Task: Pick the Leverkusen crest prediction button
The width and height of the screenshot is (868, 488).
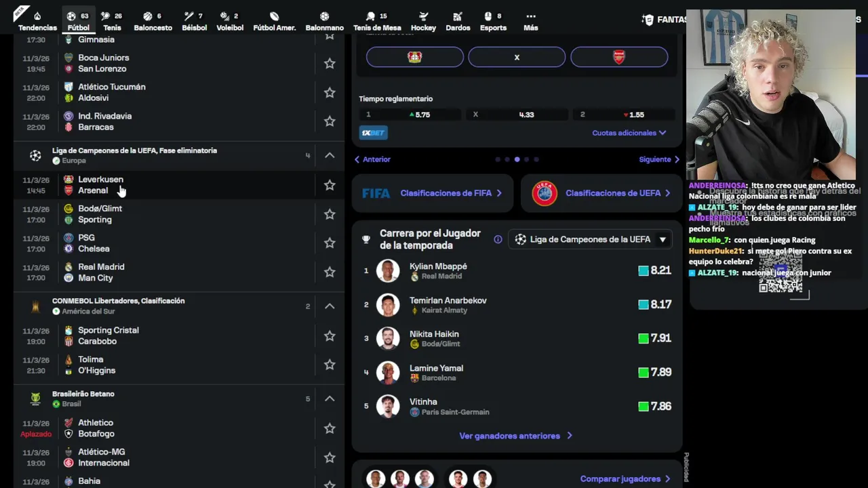Action: pos(415,57)
